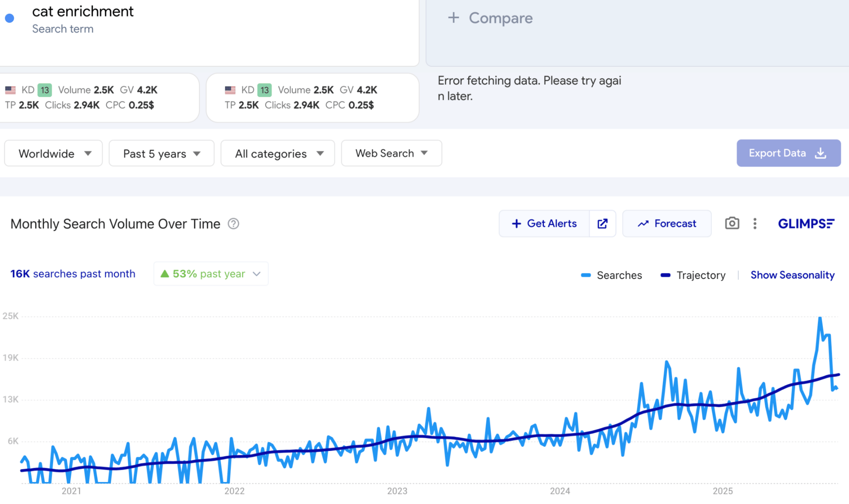Image resolution: width=849 pixels, height=504 pixels.
Task: Open the Worldwide region dropdown
Action: click(54, 153)
